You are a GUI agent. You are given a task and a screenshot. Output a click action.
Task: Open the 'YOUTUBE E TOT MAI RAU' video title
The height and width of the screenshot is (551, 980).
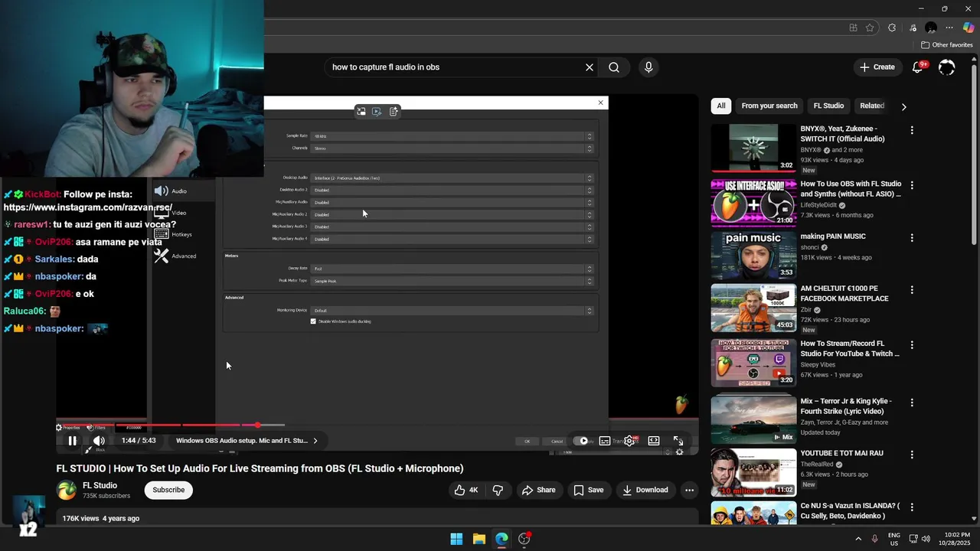pyautogui.click(x=842, y=453)
